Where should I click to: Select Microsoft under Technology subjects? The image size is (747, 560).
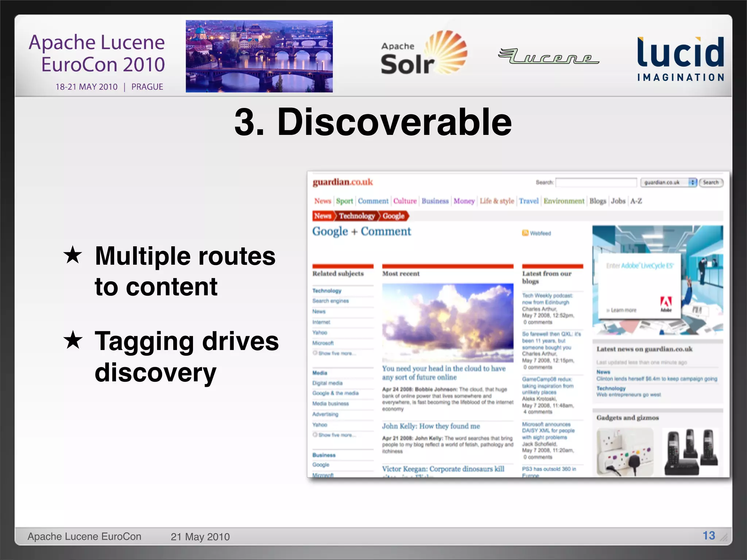click(x=323, y=343)
